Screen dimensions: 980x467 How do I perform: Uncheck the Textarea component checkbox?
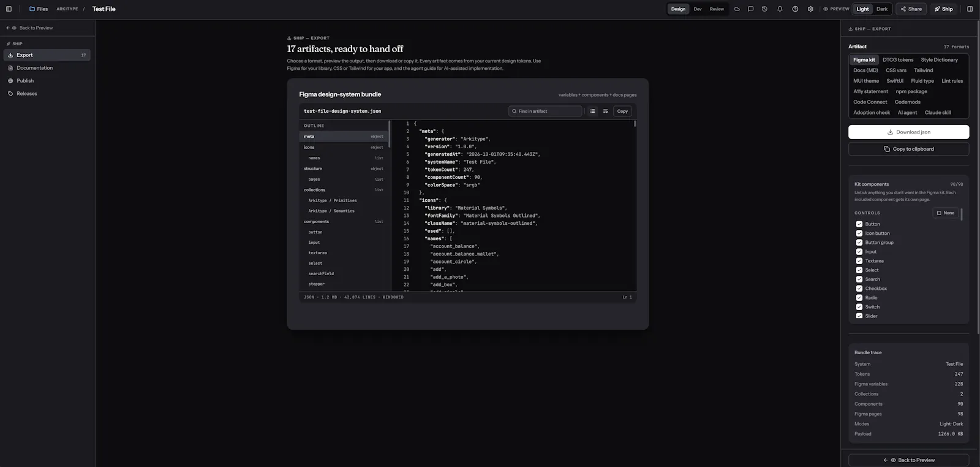[x=859, y=261]
